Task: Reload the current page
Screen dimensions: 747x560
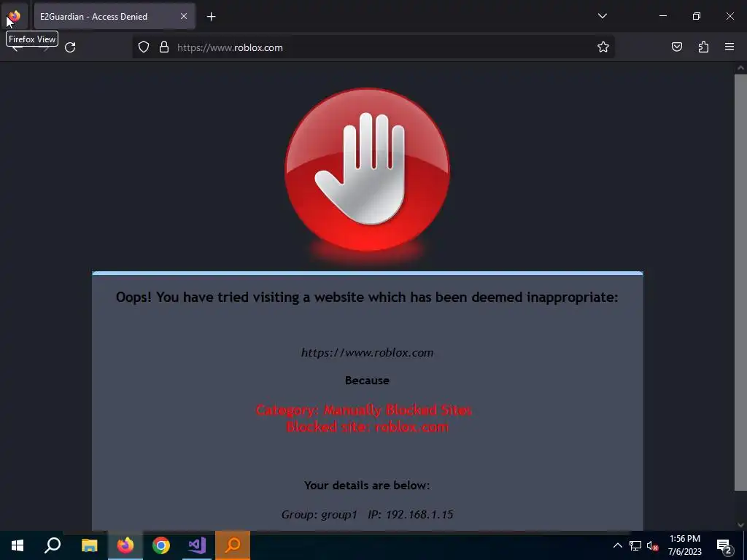Action: coord(70,47)
